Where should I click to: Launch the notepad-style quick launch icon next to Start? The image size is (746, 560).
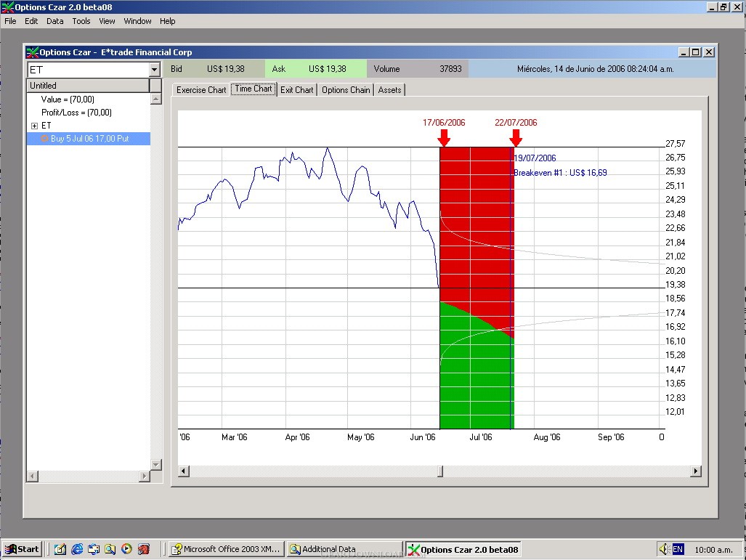60,549
